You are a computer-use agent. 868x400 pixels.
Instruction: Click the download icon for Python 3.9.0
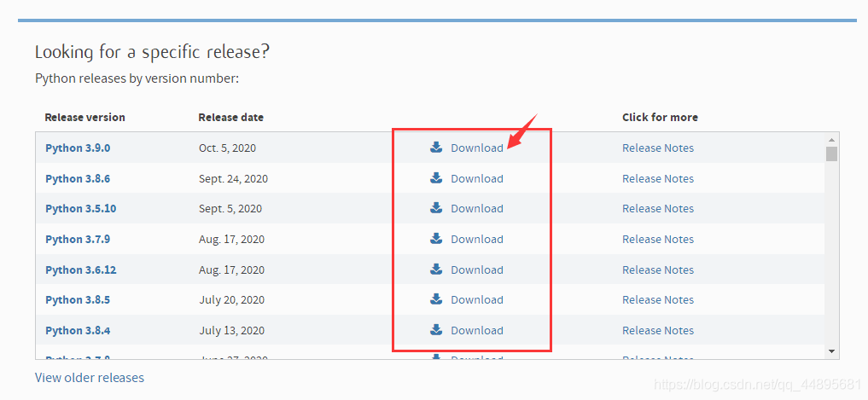pyautogui.click(x=436, y=148)
